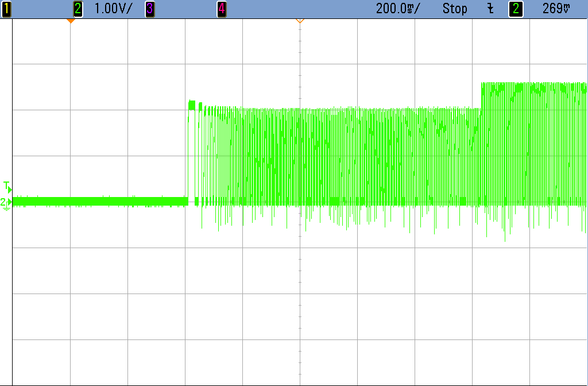
Task: Click the solid orange trigger point marker
Action: [71, 21]
